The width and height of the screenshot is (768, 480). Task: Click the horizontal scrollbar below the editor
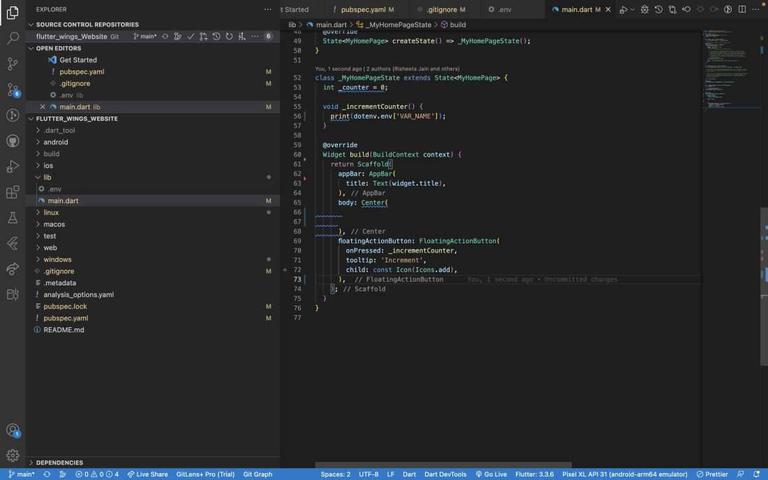(443, 464)
